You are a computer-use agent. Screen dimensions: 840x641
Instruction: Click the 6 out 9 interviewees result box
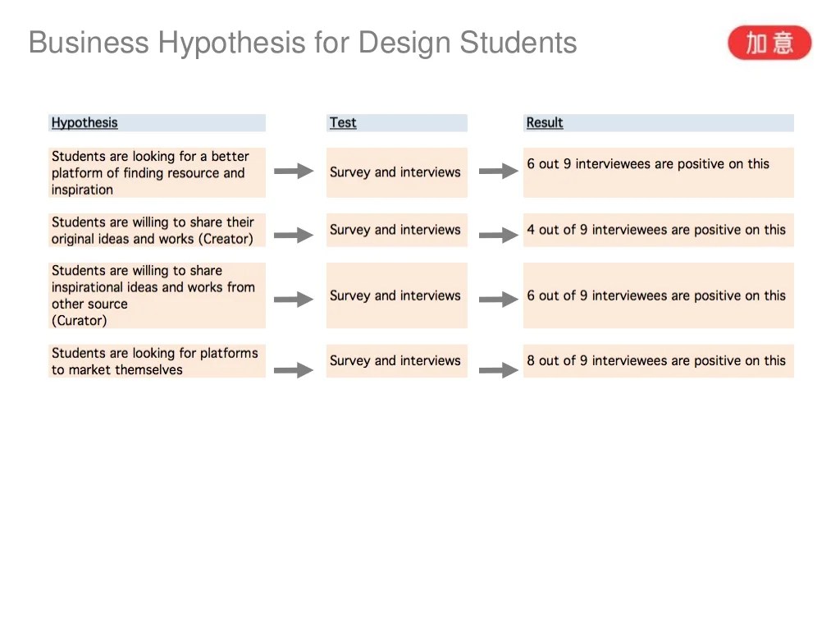pos(658,172)
